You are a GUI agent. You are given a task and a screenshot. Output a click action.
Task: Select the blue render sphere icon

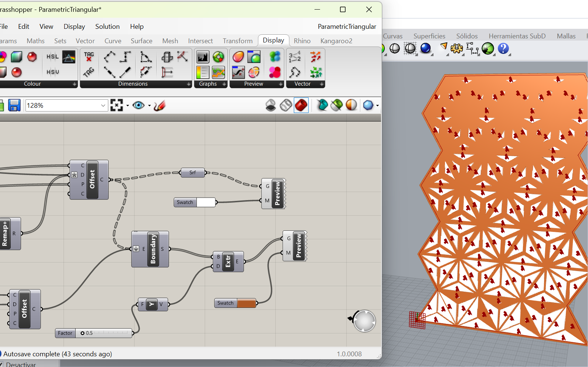(x=425, y=48)
